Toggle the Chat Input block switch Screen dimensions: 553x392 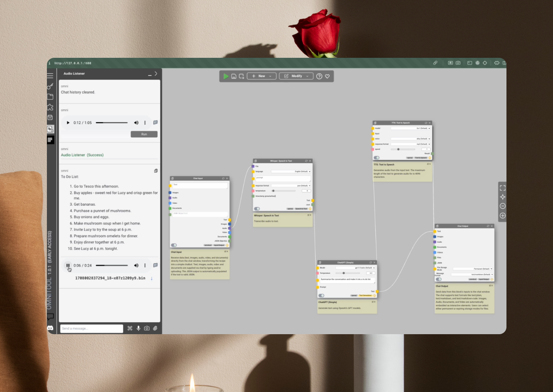click(174, 245)
